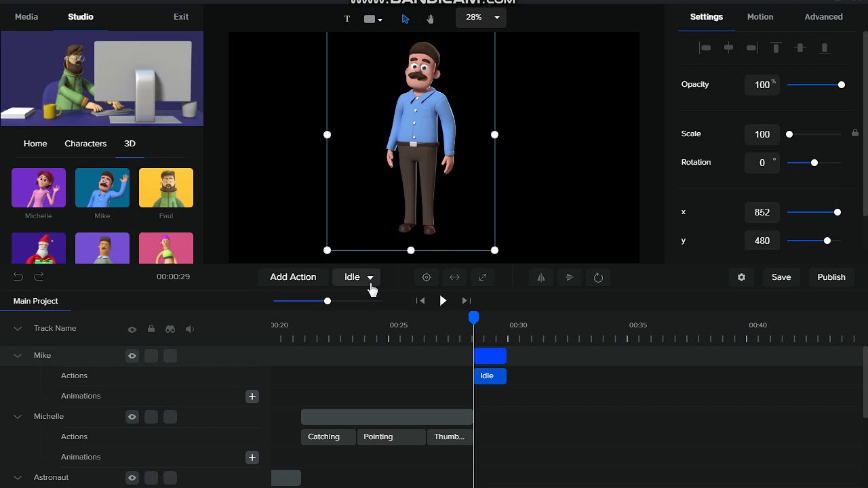Open the Advanced tab
Image resolution: width=868 pixels, height=488 pixels.
823,16
